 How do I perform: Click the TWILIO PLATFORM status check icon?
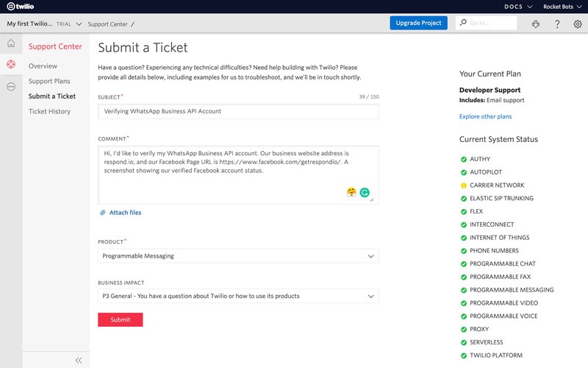tap(464, 355)
